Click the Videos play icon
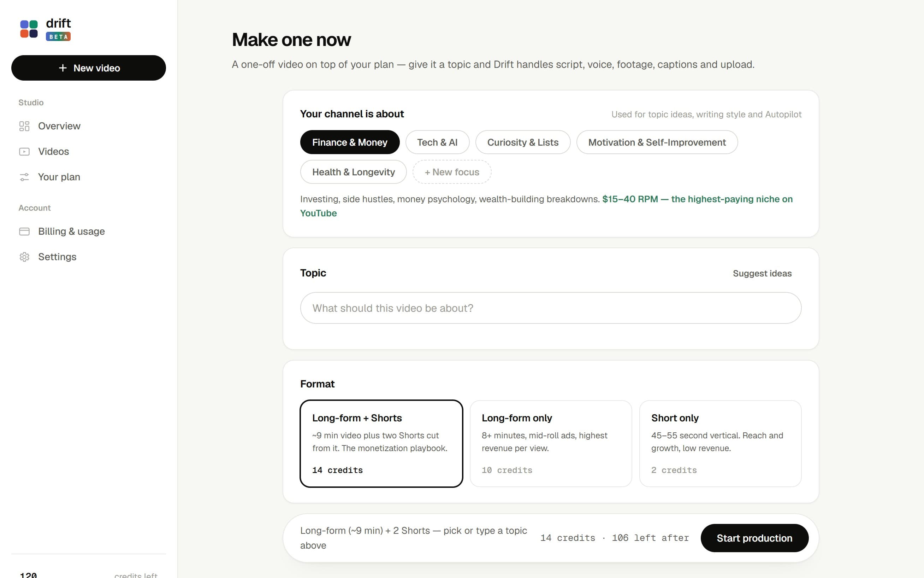Screen dimensions: 924x578 (24, 152)
